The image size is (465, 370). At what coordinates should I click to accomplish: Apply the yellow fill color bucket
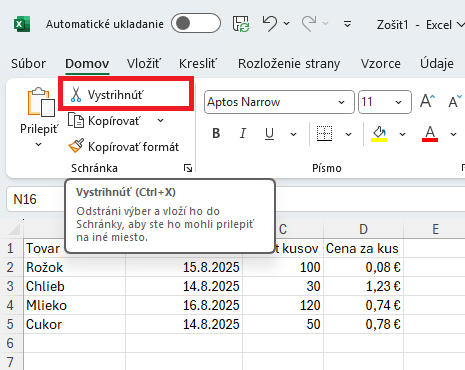379,134
